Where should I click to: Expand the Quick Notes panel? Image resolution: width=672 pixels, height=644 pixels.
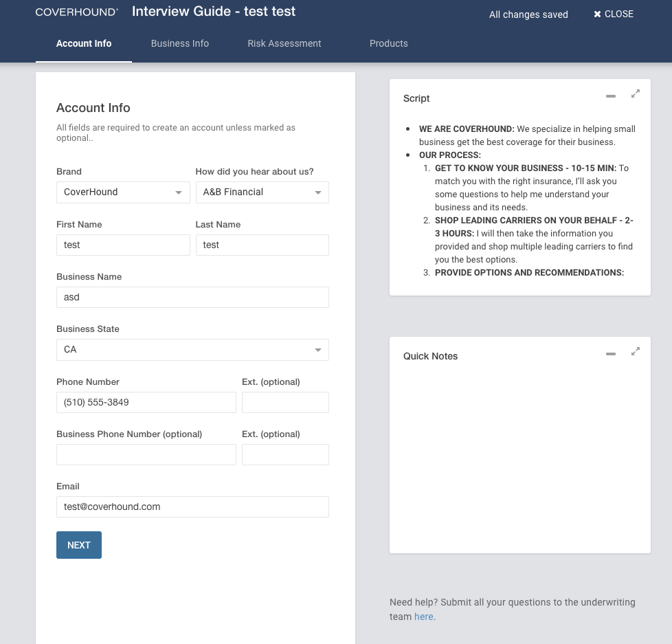[x=636, y=351]
